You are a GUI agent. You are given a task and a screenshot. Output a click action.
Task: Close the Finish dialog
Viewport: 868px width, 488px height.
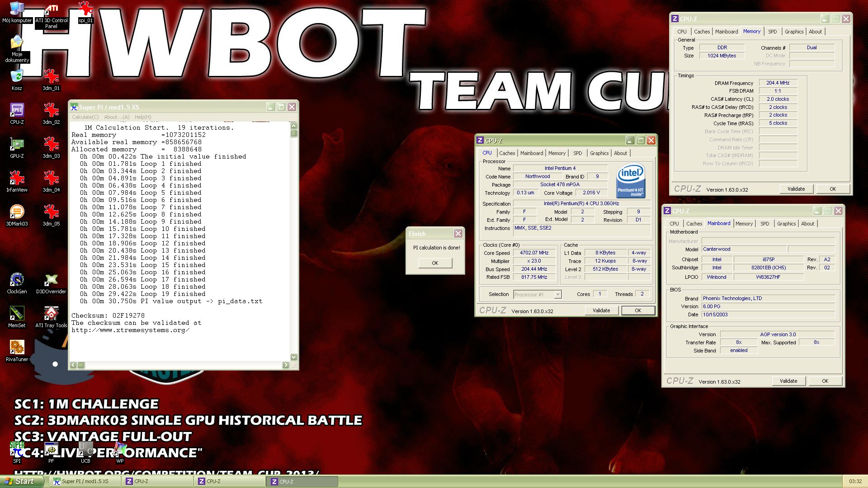458,234
